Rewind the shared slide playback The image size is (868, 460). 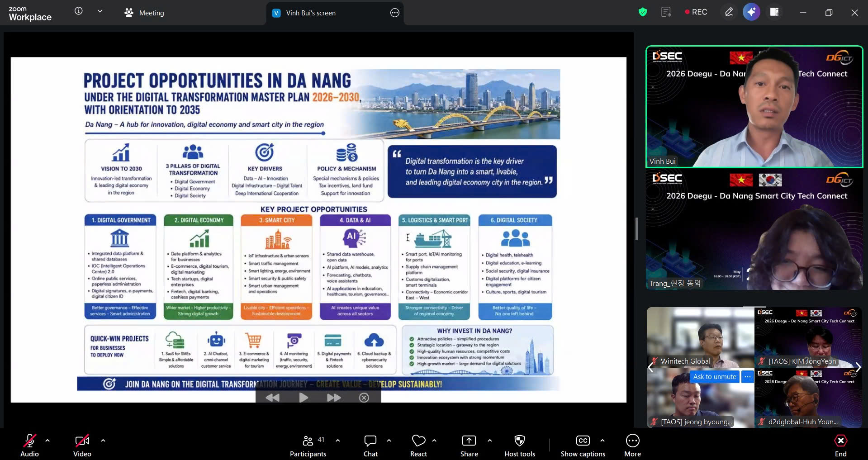[x=272, y=398]
